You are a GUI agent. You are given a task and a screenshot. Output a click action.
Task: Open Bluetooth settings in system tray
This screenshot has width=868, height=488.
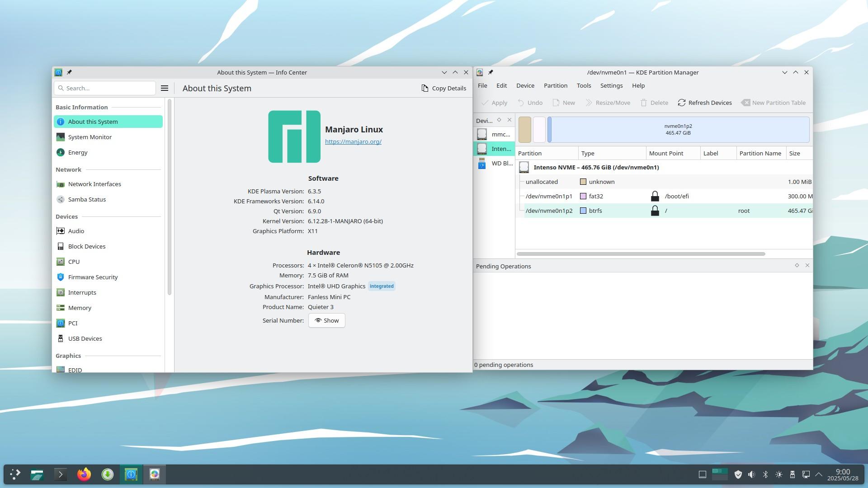(x=765, y=474)
